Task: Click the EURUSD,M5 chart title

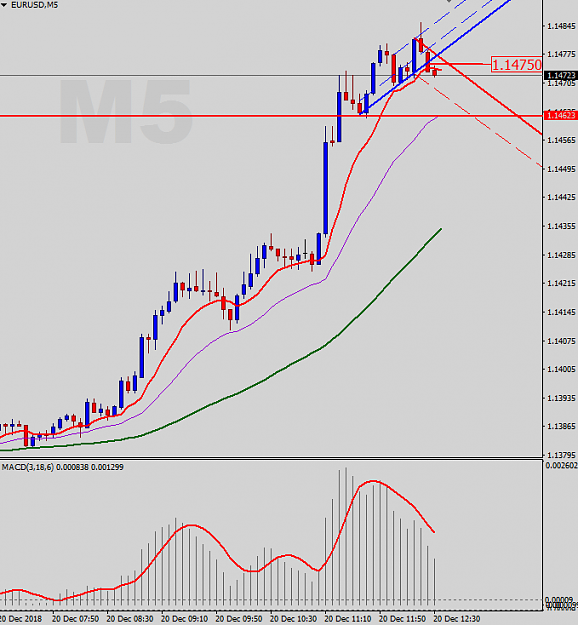Action: (x=35, y=5)
